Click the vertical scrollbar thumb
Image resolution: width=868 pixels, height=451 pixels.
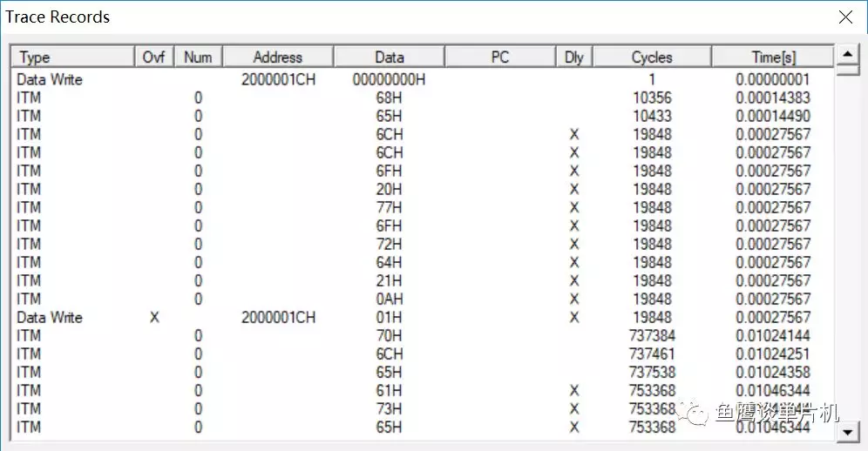coord(847,71)
